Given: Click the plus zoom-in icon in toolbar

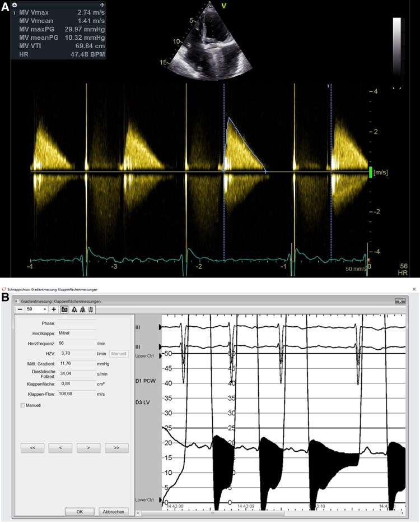Looking at the screenshot, I should pyautogui.click(x=54, y=309).
